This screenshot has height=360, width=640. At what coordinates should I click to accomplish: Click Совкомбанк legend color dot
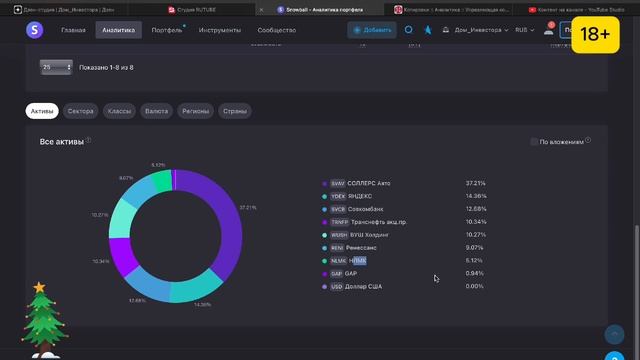tap(324, 209)
